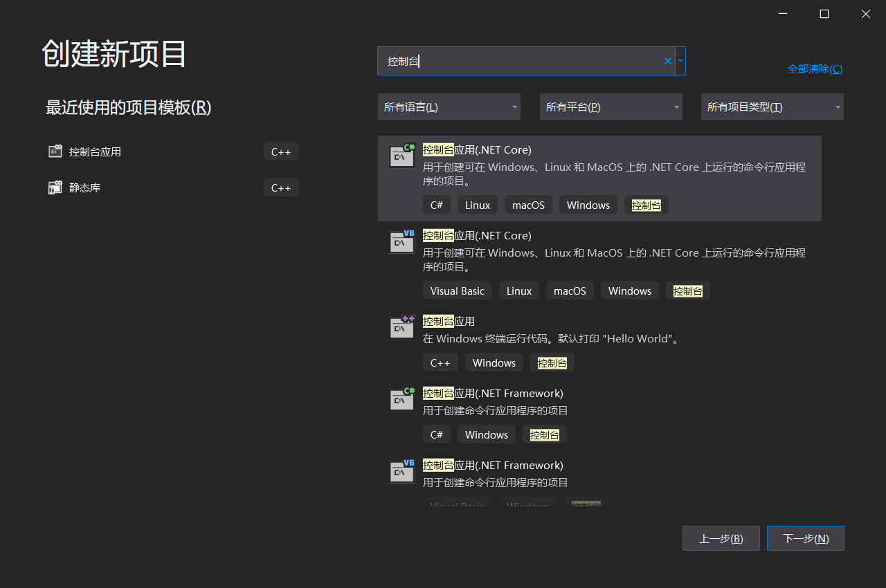Click the 上一步 button

[721, 538]
